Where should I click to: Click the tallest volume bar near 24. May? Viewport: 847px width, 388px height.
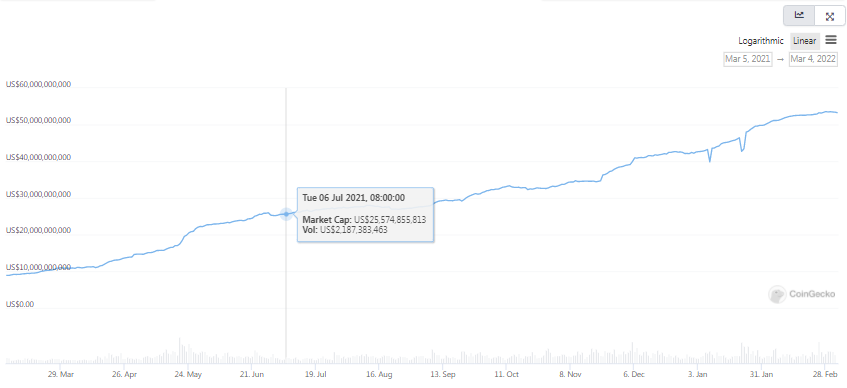[180, 350]
